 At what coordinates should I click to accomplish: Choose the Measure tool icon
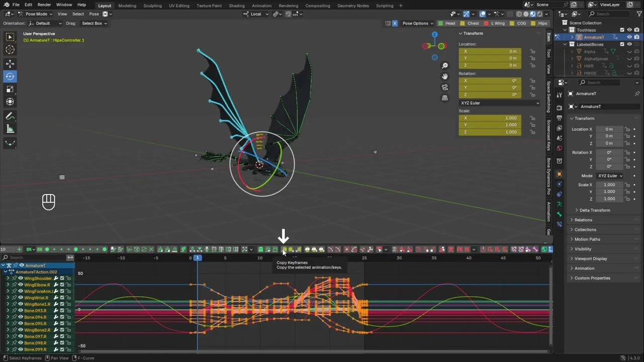[10, 129]
